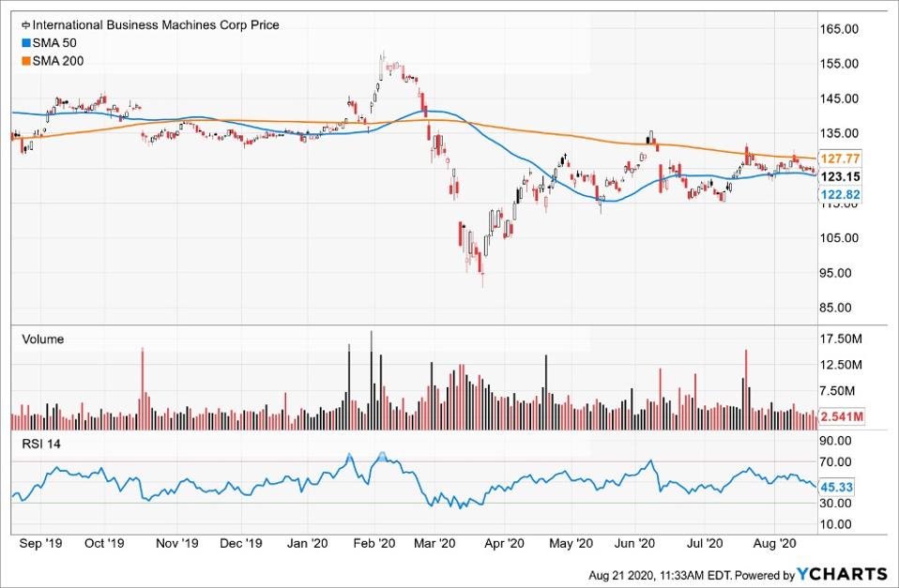Screen dimensions: 899x588
Task: Select the International Business Machines Corp Price label
Action: [x=156, y=25]
